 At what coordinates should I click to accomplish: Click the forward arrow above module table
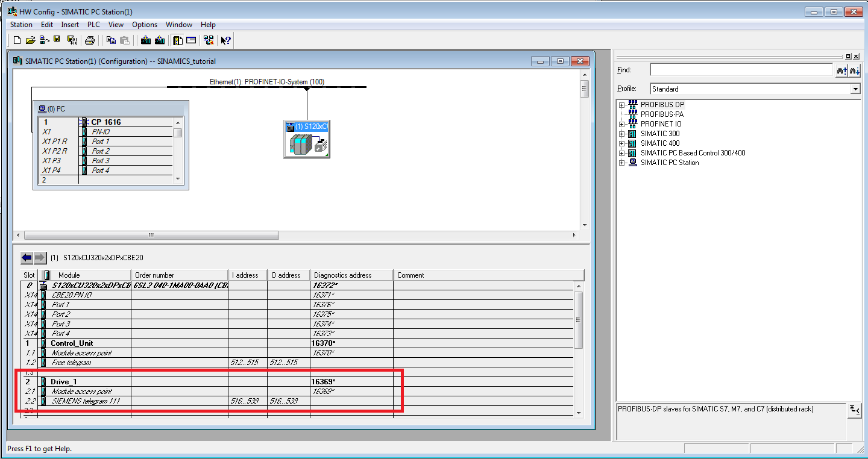click(x=40, y=258)
